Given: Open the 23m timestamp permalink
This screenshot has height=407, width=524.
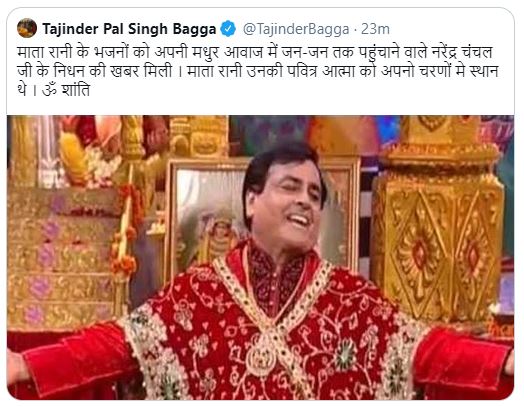Looking at the screenshot, I should [375, 29].
